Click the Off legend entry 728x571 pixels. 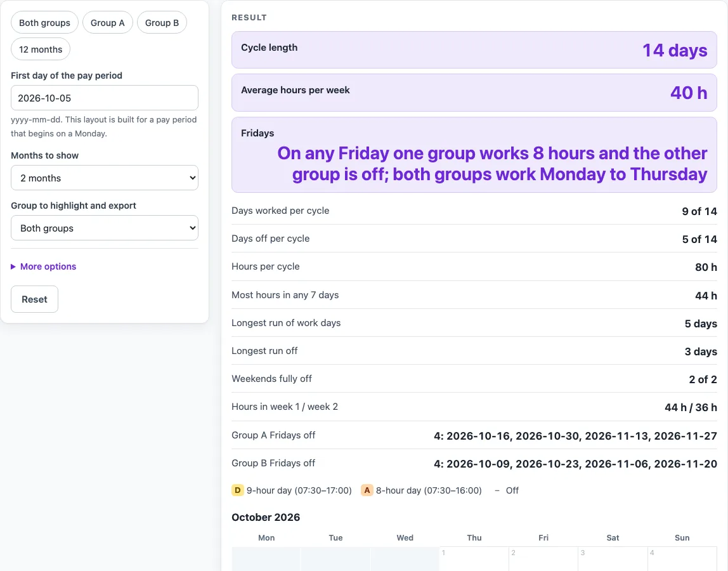click(507, 490)
